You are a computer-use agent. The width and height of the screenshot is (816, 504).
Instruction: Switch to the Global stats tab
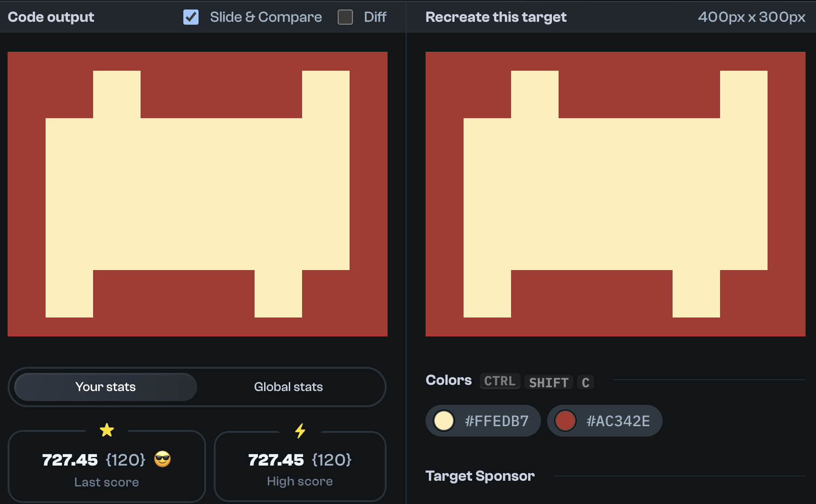tap(288, 387)
